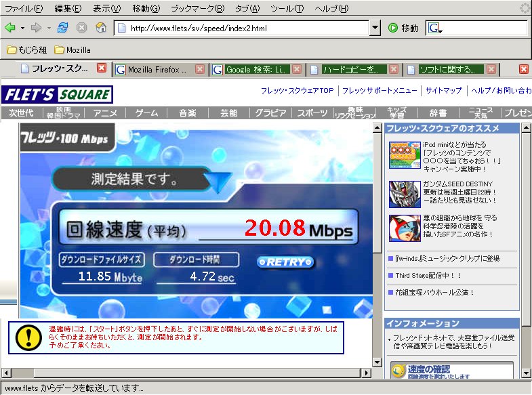Close the Mozilla Firefox tab
Viewport: 532px width, 395px height.
pyautogui.click(x=200, y=69)
